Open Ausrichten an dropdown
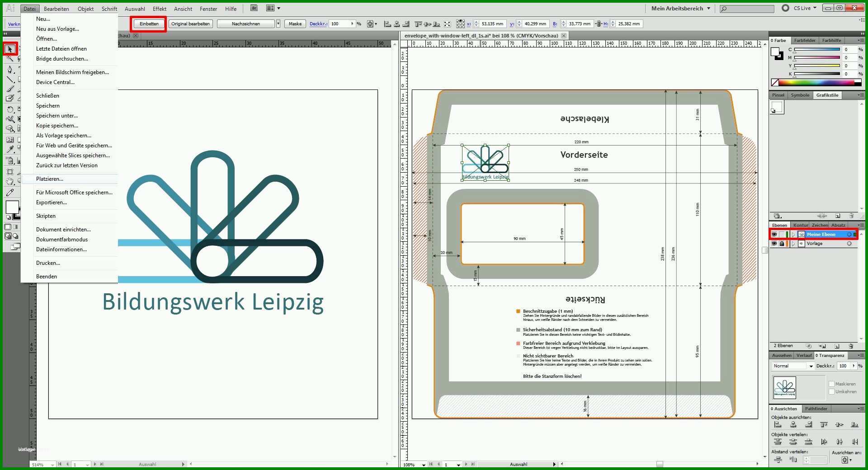Screen dimensions: 868x470 pos(846,460)
